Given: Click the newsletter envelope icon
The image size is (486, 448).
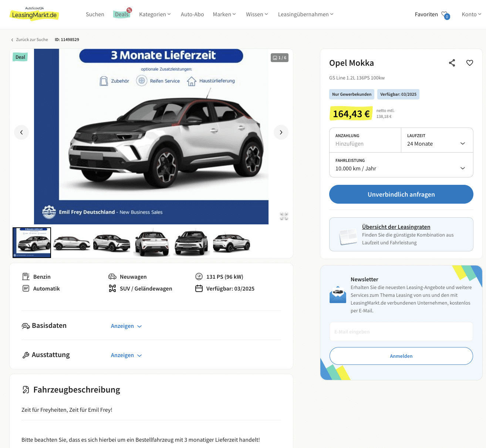Looking at the screenshot, I should point(338,295).
